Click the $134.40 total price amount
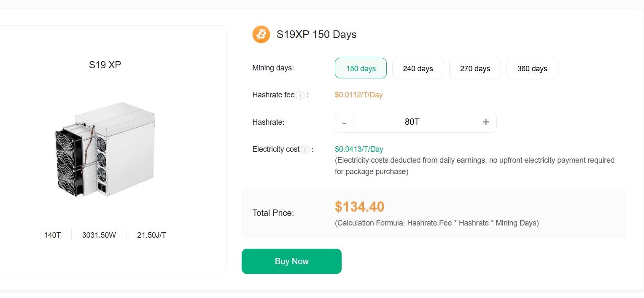This screenshot has height=298, width=644. [360, 207]
